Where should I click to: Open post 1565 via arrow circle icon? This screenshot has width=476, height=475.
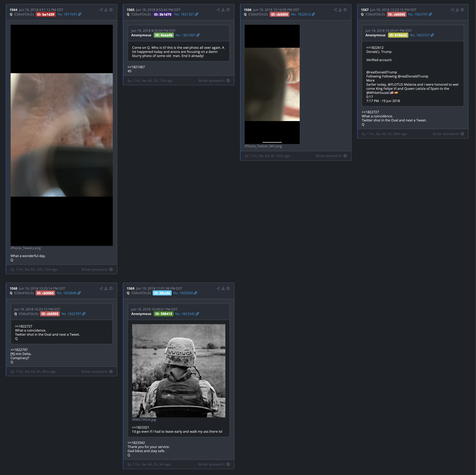point(228,10)
